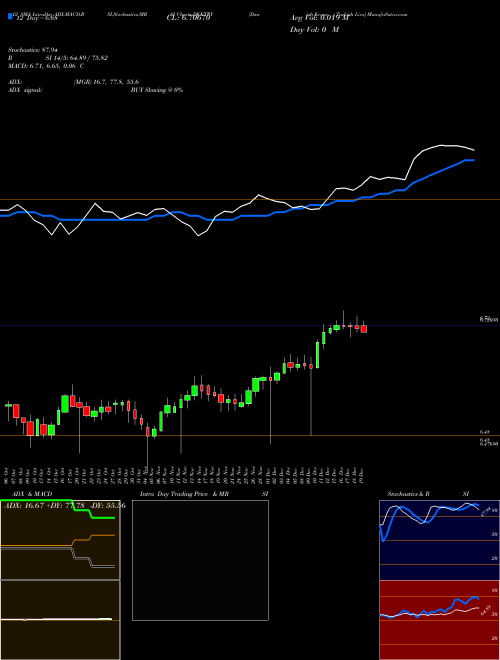Click the last red candlestick on the price chart
This screenshot has width=500, height=660.
coord(364,328)
